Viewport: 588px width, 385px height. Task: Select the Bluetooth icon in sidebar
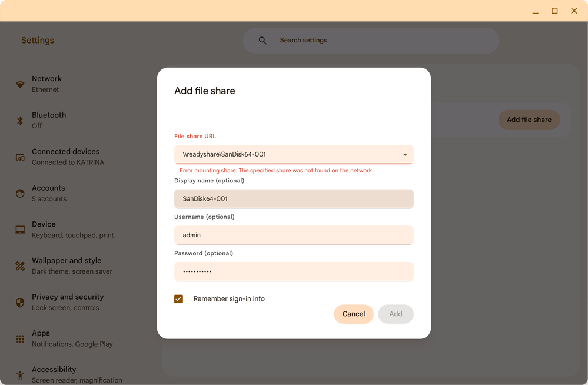point(20,121)
